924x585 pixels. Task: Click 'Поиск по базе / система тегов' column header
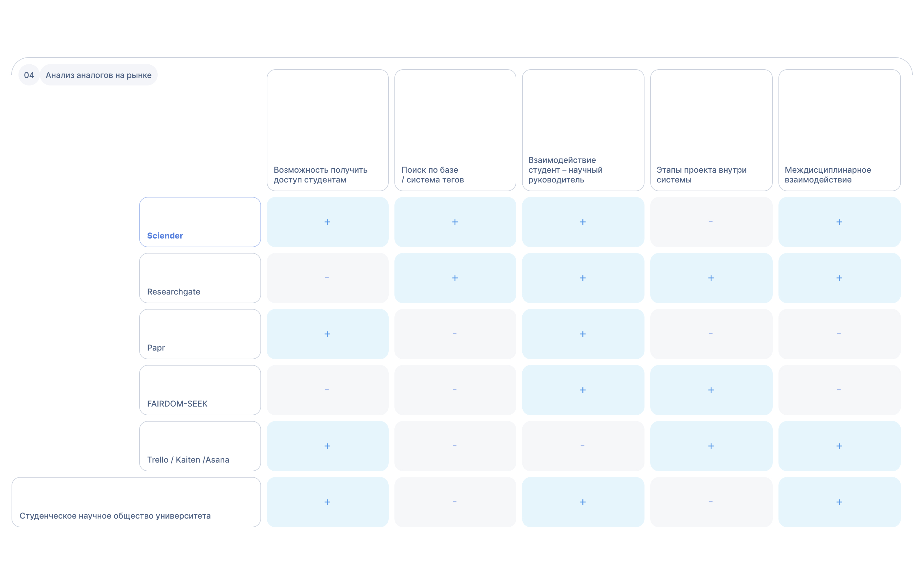click(455, 130)
